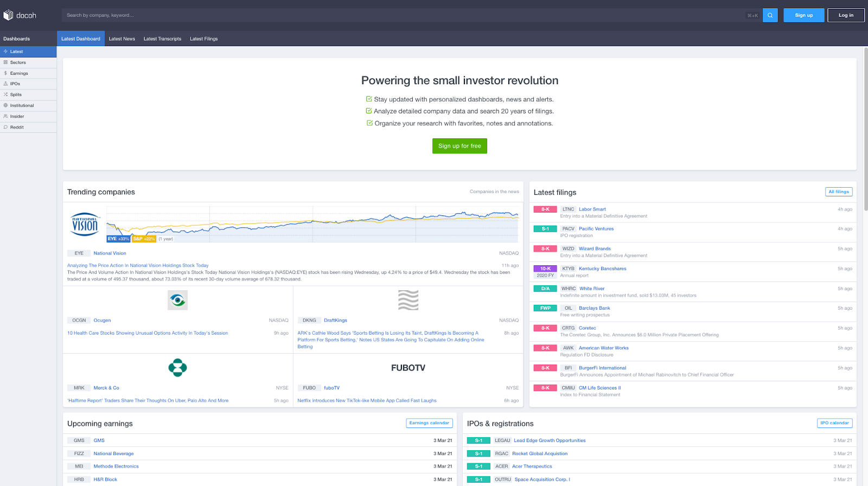
Task: Click the S-1 badge for Pacific Ventures
Action: click(x=545, y=229)
